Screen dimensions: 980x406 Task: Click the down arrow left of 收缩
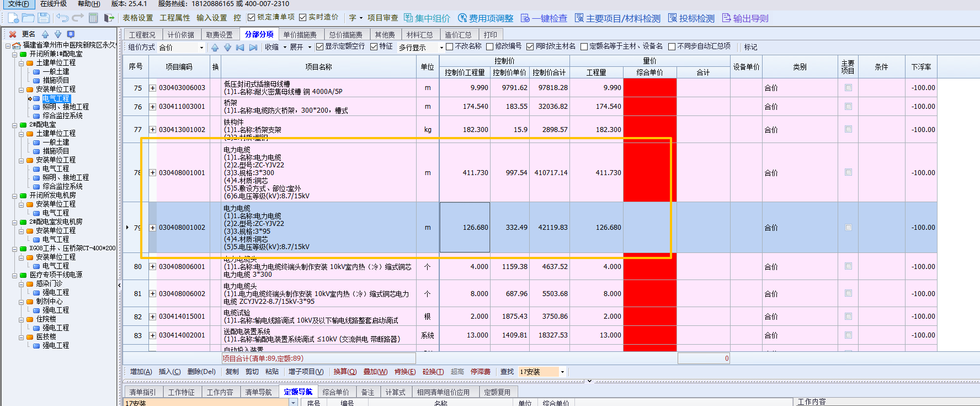point(227,48)
